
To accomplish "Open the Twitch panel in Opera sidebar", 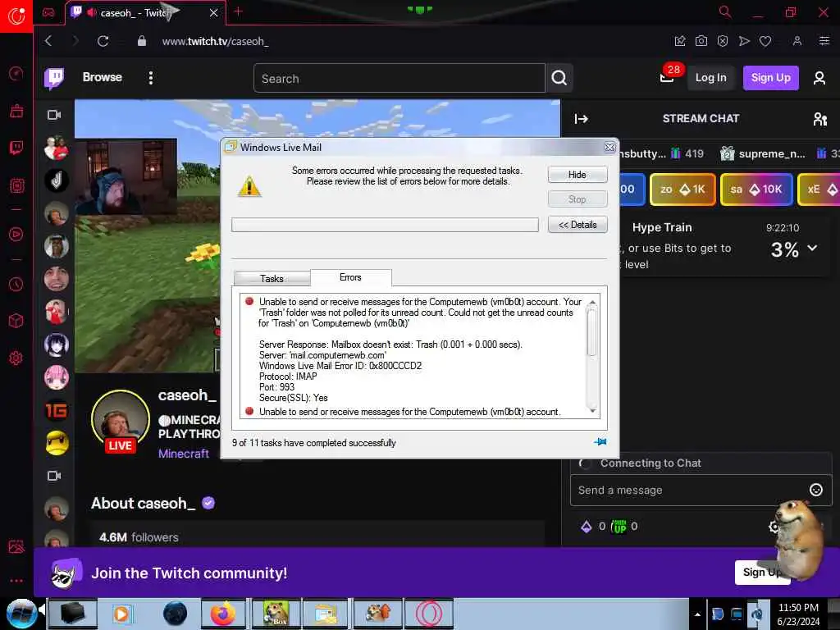I will [16, 148].
